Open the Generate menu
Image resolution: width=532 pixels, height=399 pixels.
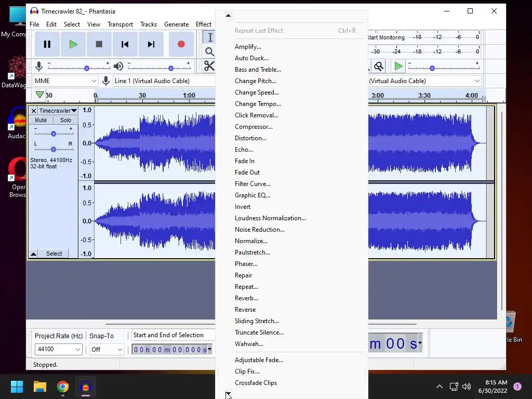[177, 24]
